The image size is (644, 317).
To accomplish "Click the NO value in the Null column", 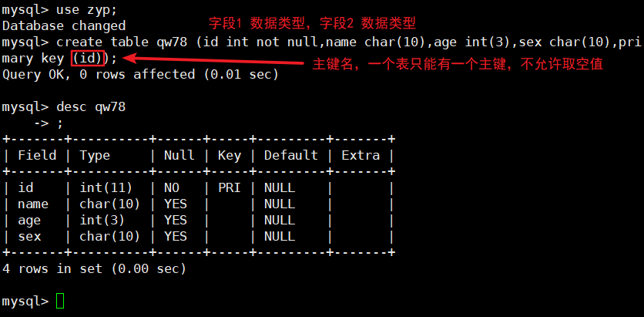I will click(172, 187).
